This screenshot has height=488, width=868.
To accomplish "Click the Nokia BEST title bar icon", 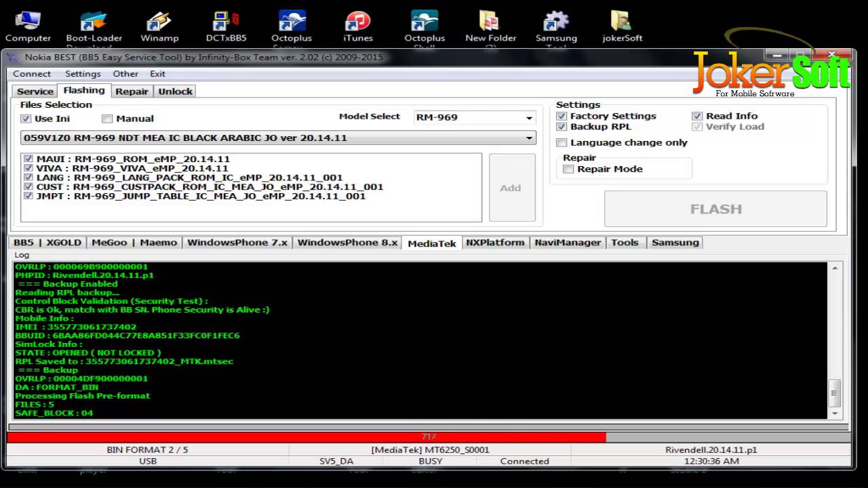I will [14, 57].
